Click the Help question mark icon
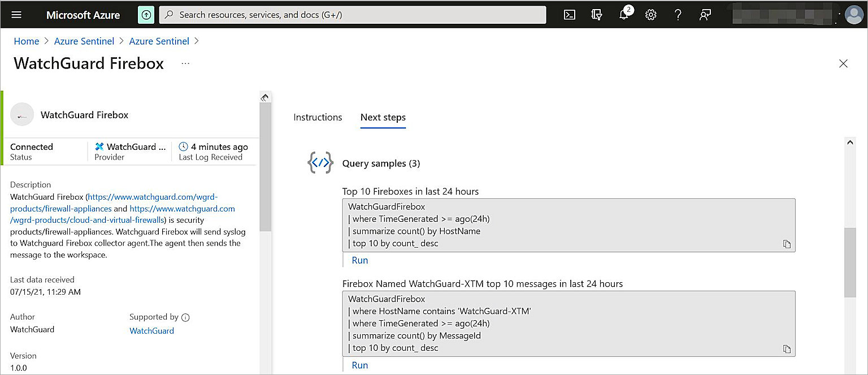This screenshot has width=868, height=375. (x=678, y=15)
